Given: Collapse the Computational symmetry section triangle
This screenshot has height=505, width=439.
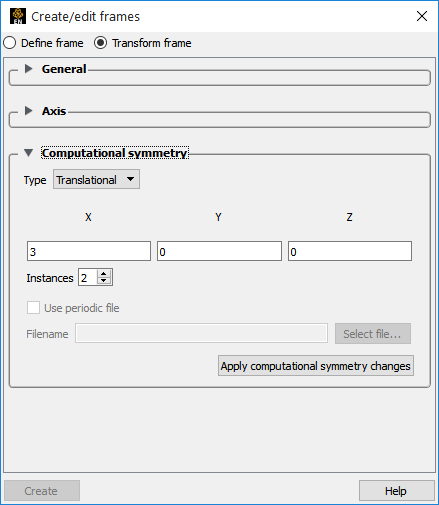Looking at the screenshot, I should pos(29,153).
